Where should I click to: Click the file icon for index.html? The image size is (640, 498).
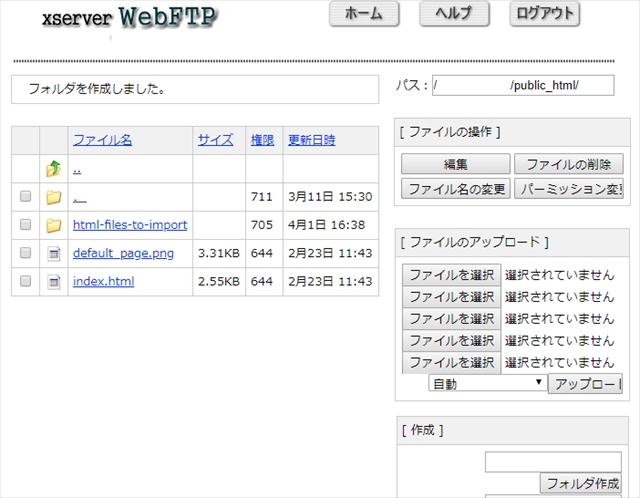pos(54,282)
